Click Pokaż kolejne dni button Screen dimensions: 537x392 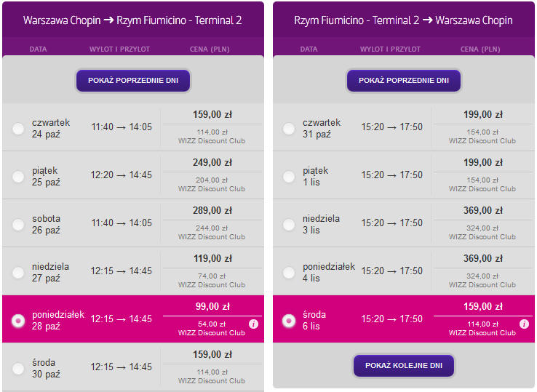(x=404, y=366)
